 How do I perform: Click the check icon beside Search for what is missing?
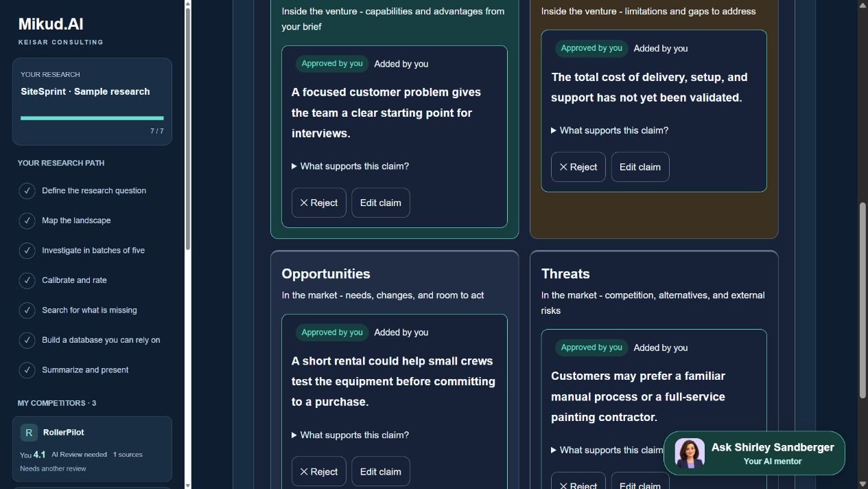(x=27, y=310)
